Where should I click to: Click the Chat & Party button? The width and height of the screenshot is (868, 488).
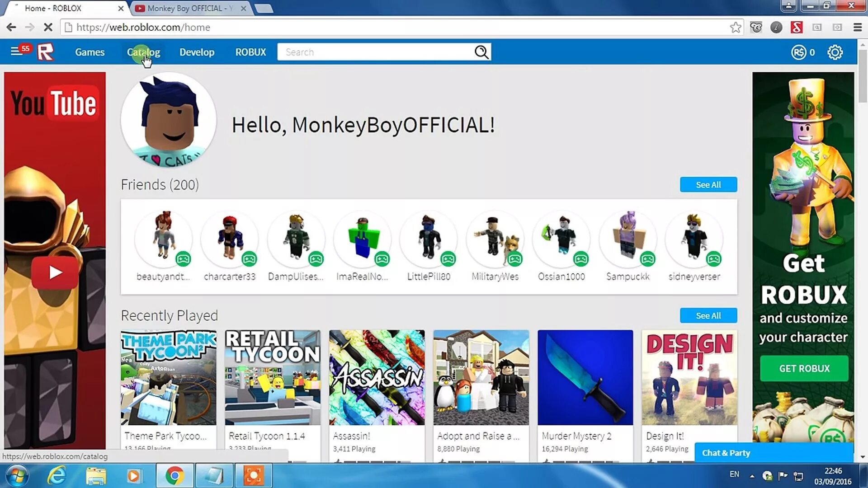pos(726,453)
